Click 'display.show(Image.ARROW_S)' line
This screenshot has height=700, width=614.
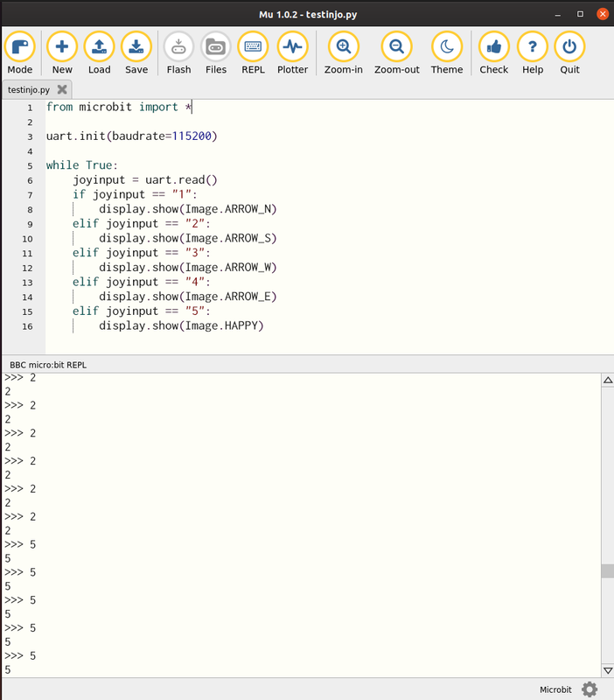tap(188, 238)
